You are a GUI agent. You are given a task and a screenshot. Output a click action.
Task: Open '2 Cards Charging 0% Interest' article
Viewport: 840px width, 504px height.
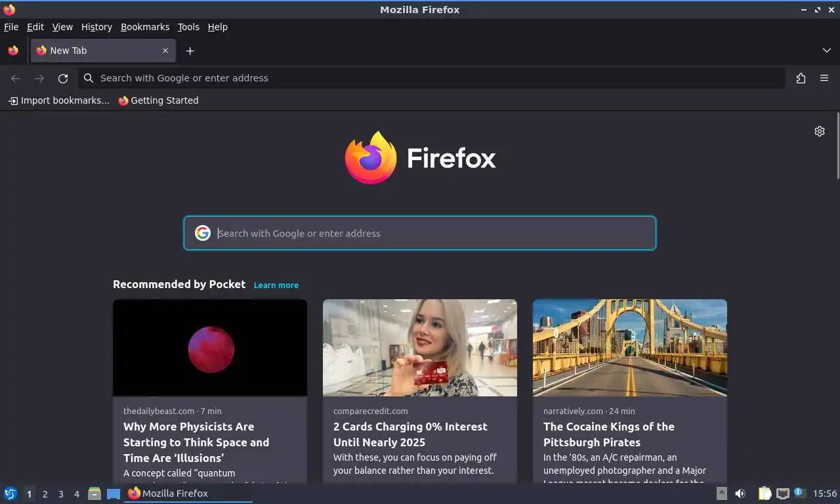pyautogui.click(x=410, y=434)
